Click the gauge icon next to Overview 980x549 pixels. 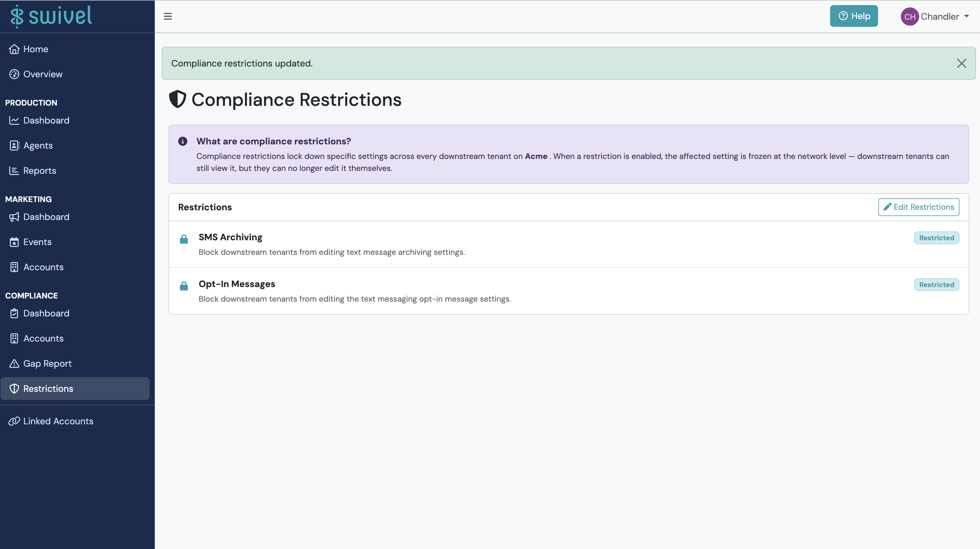[14, 74]
